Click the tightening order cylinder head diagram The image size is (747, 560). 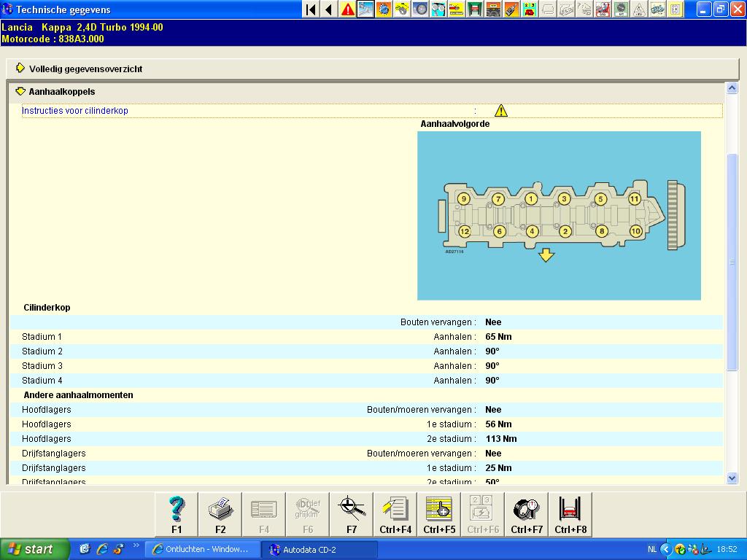click(x=559, y=216)
